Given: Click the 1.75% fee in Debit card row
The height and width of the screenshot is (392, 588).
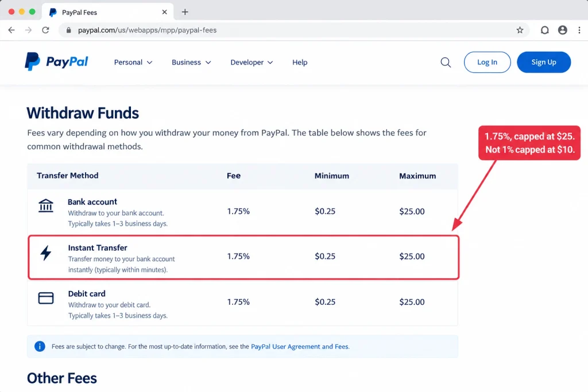Looking at the screenshot, I should click(x=238, y=302).
